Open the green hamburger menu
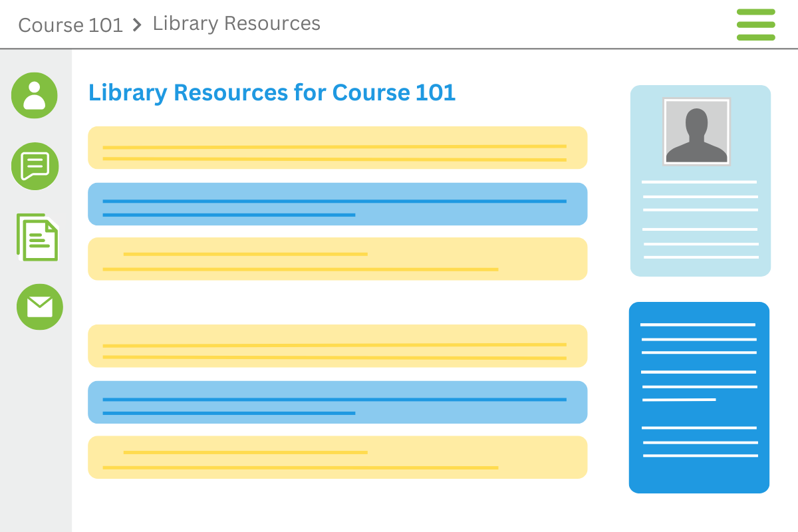 tap(755, 25)
